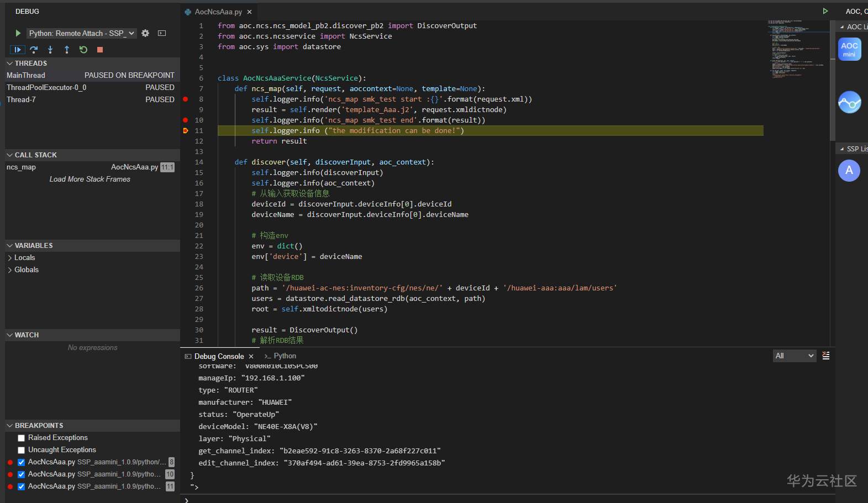
Task: Enable the Uncaught Exceptions checkbox
Action: [x=22, y=450]
